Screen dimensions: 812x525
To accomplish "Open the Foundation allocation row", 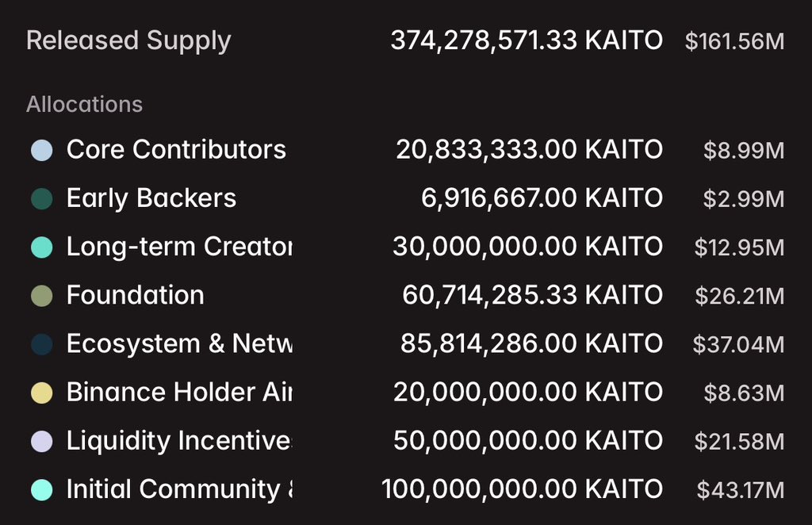I will click(136, 296).
